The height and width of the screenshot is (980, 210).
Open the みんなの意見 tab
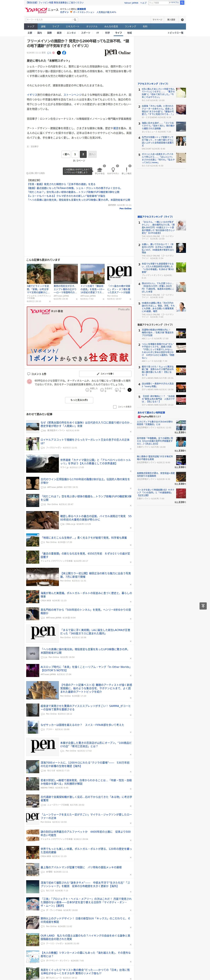[x=111, y=27]
